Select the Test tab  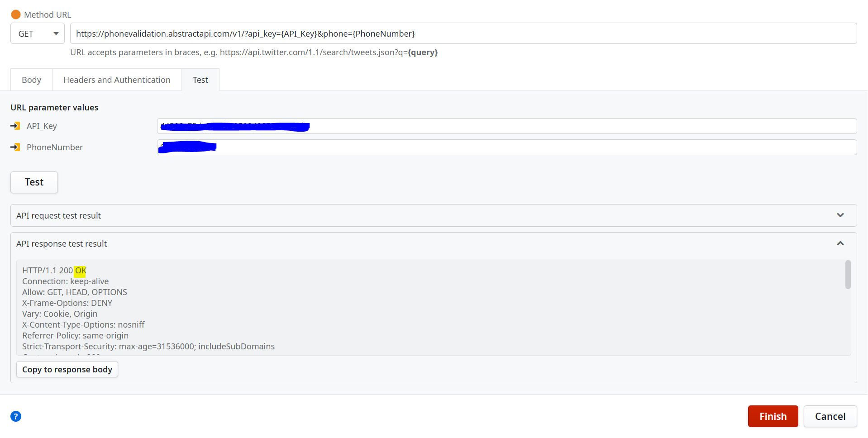point(200,80)
